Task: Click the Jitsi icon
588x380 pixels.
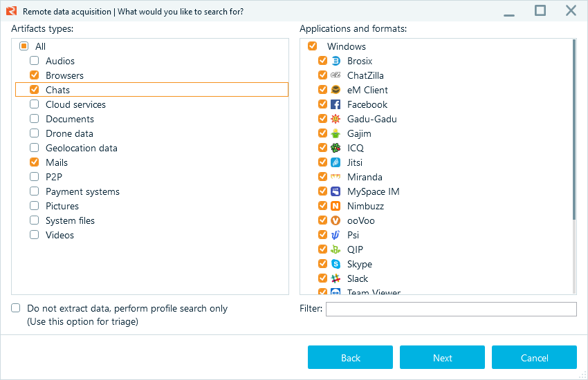Action: (x=336, y=162)
